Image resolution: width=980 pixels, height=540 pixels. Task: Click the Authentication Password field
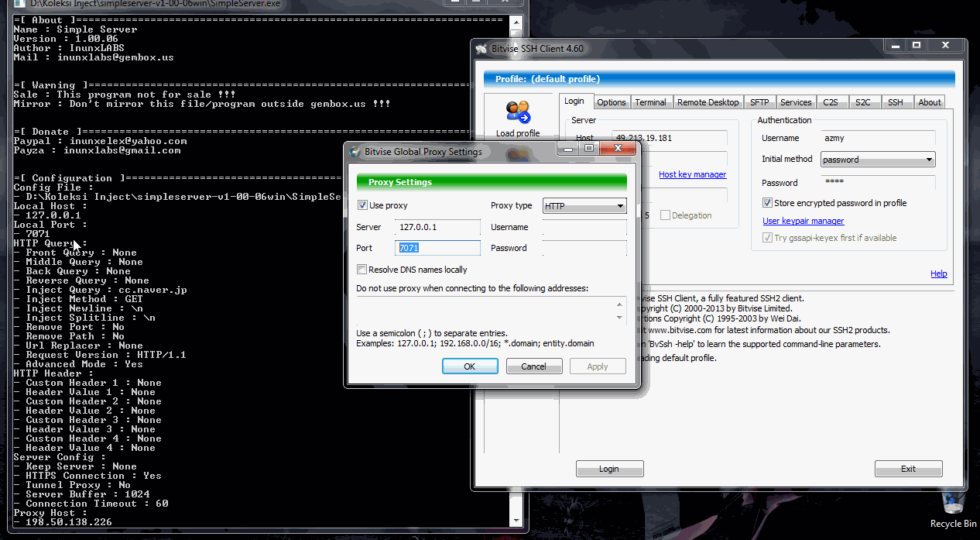click(x=878, y=182)
